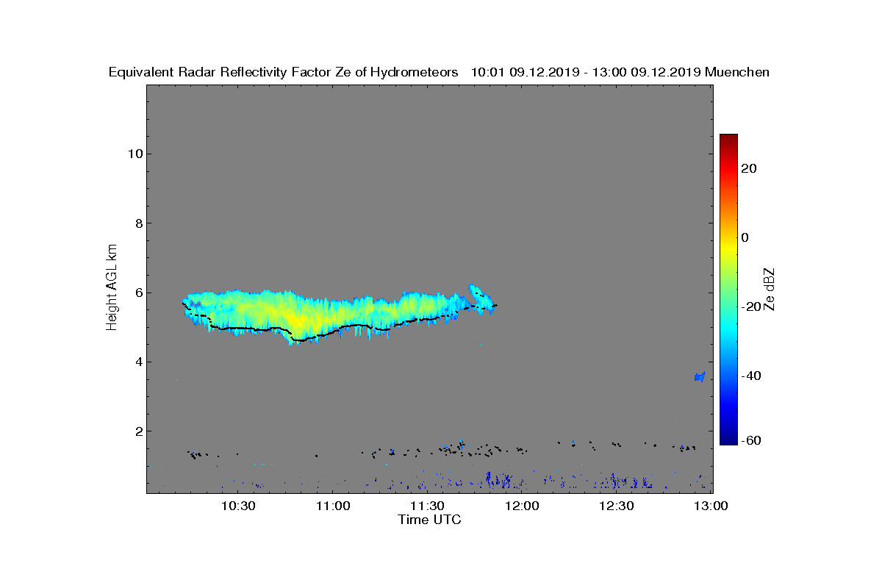Click the height tick label 6
882x588 pixels.
pos(137,293)
